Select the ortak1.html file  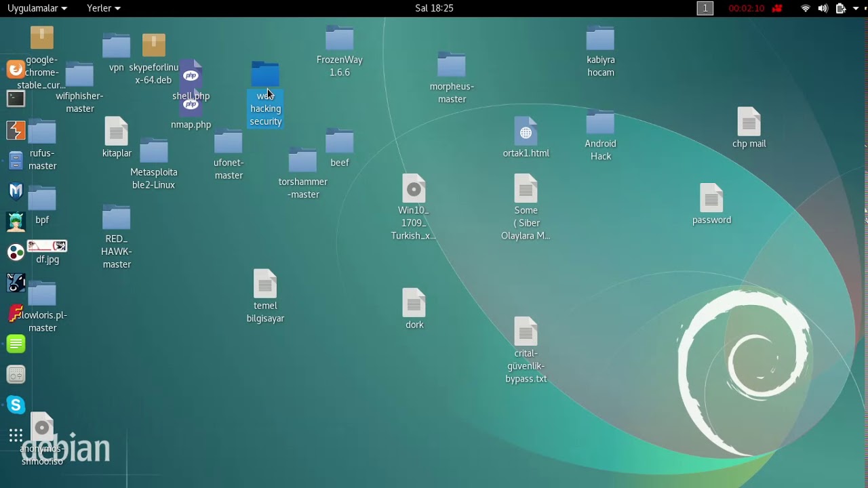(x=526, y=131)
